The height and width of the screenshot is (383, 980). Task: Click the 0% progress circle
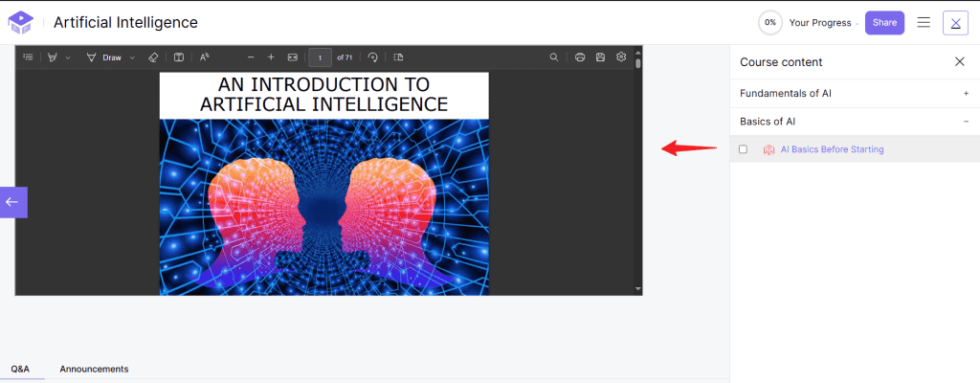pos(770,23)
